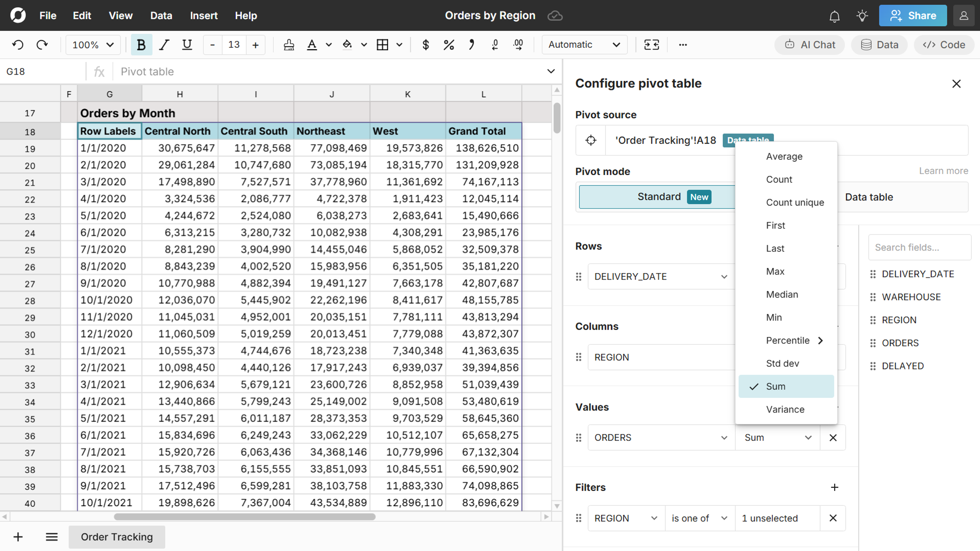Screen dimensions: 980x551
Task: Click the Search fields input box
Action: tap(919, 247)
